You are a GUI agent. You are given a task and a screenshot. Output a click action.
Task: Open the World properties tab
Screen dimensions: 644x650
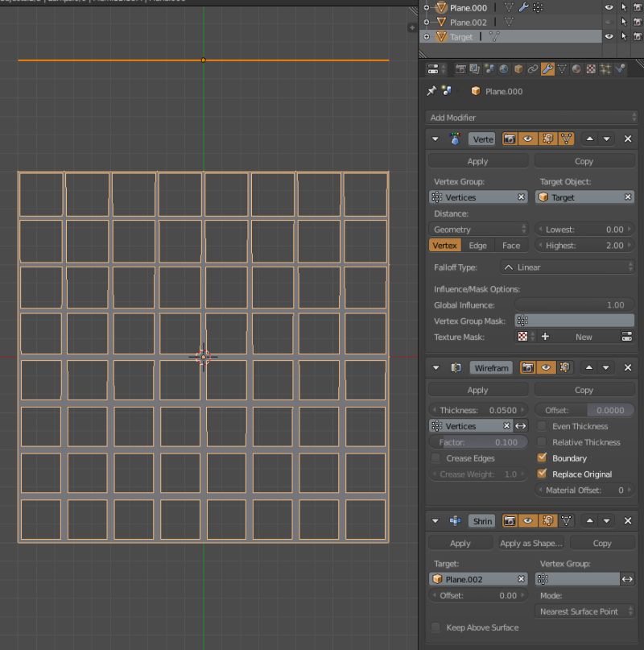click(504, 68)
